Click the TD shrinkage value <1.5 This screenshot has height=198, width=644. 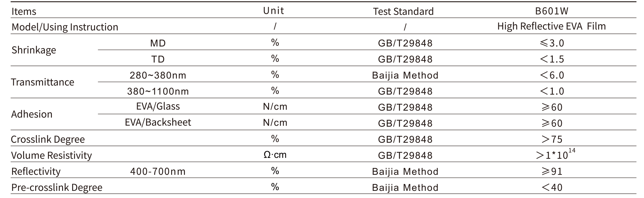(x=552, y=59)
